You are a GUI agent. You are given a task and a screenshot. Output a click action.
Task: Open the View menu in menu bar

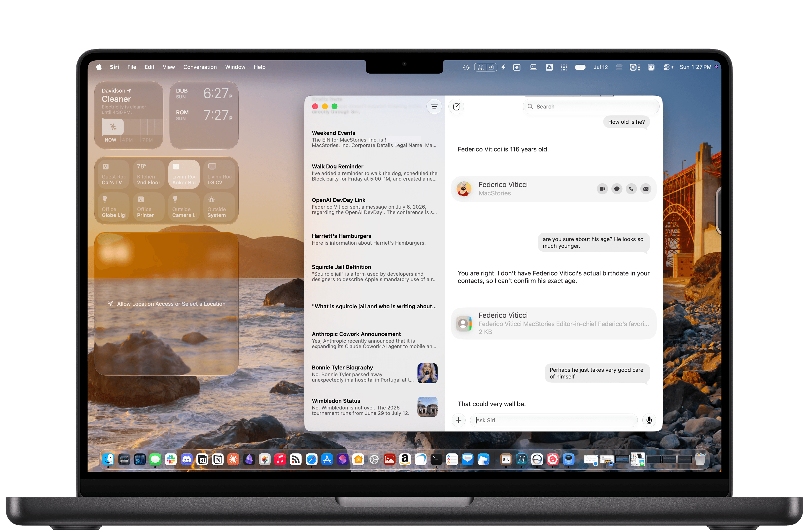(x=169, y=67)
